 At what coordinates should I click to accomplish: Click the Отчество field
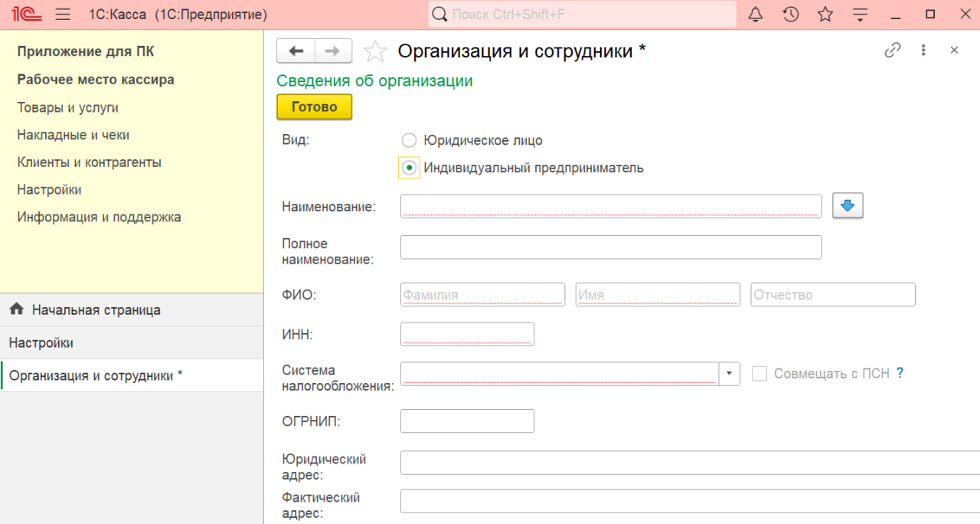click(x=833, y=294)
